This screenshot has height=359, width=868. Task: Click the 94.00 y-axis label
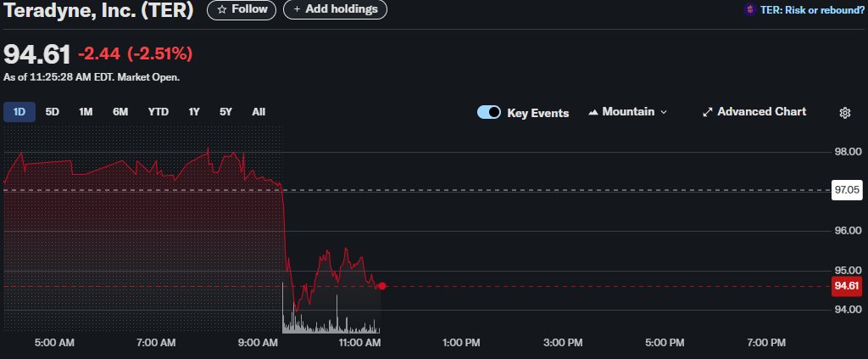click(848, 309)
